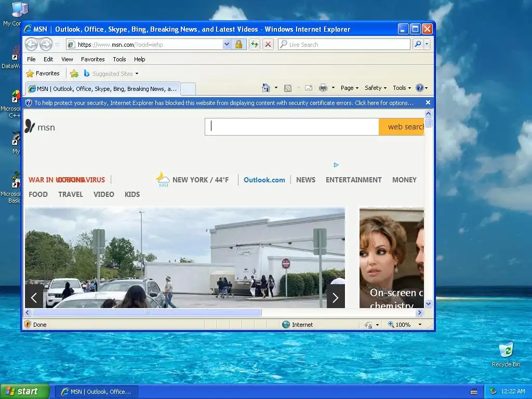Click the RSS feeds icon
532x399 pixels.
click(x=288, y=88)
